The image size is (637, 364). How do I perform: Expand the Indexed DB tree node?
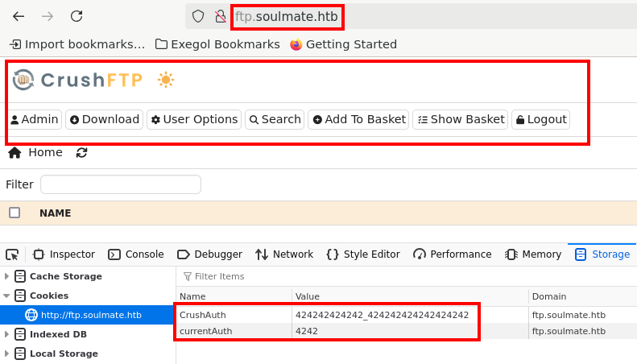6,334
